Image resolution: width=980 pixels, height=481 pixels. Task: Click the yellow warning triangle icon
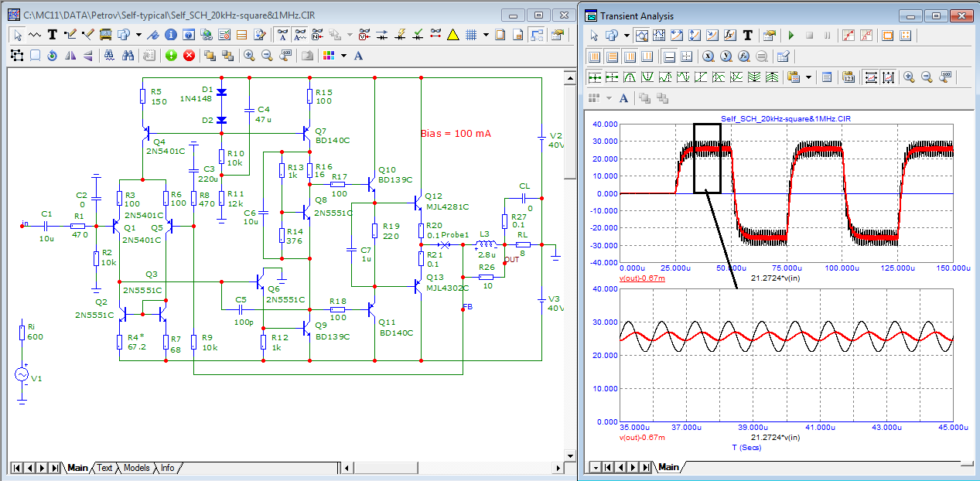[453, 35]
